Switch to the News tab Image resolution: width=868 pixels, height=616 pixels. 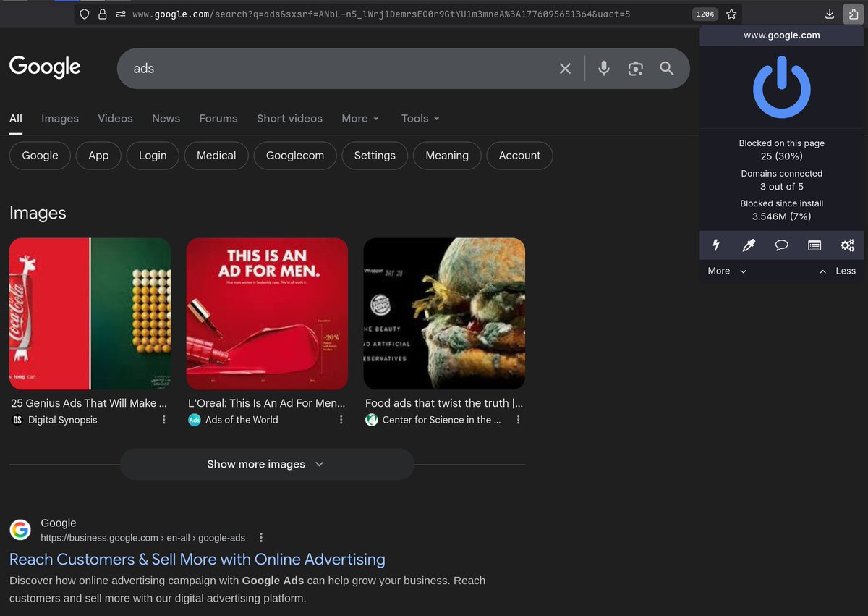tap(166, 119)
